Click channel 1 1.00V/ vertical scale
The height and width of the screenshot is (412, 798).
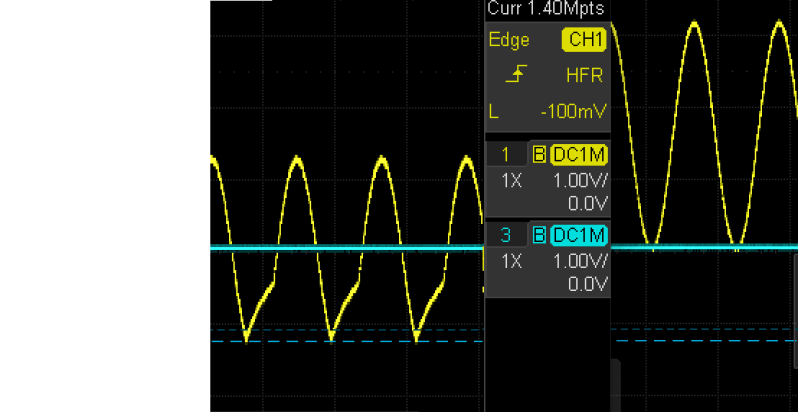pyautogui.click(x=580, y=180)
